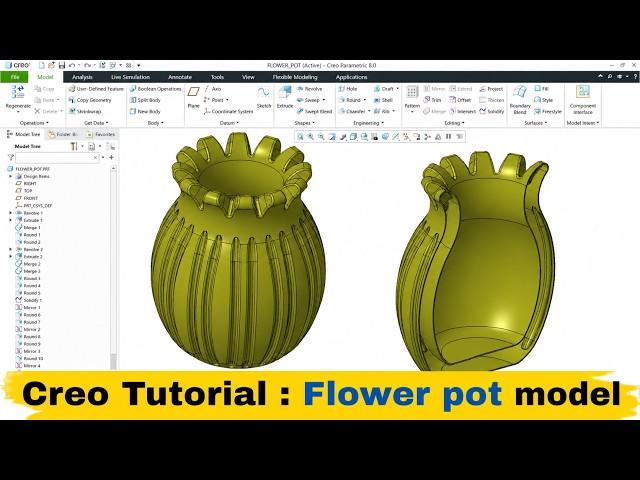Expand the Design Items node

tap(10, 176)
